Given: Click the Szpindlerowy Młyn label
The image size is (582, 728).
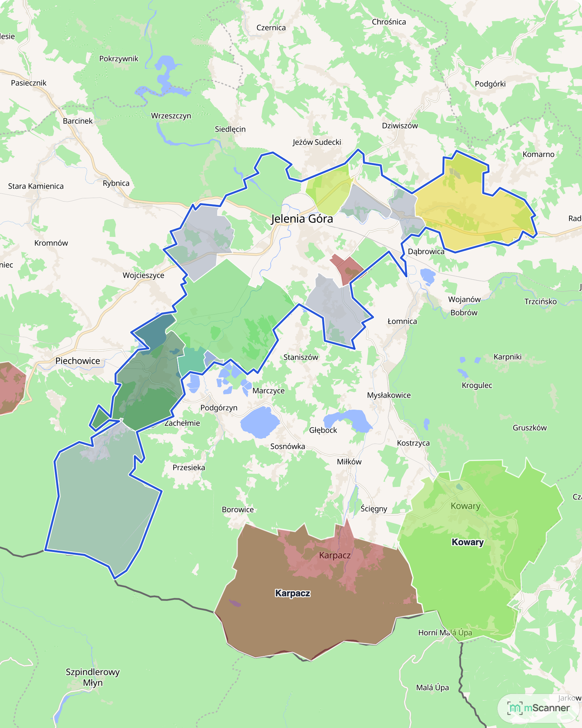Looking at the screenshot, I should [x=93, y=677].
